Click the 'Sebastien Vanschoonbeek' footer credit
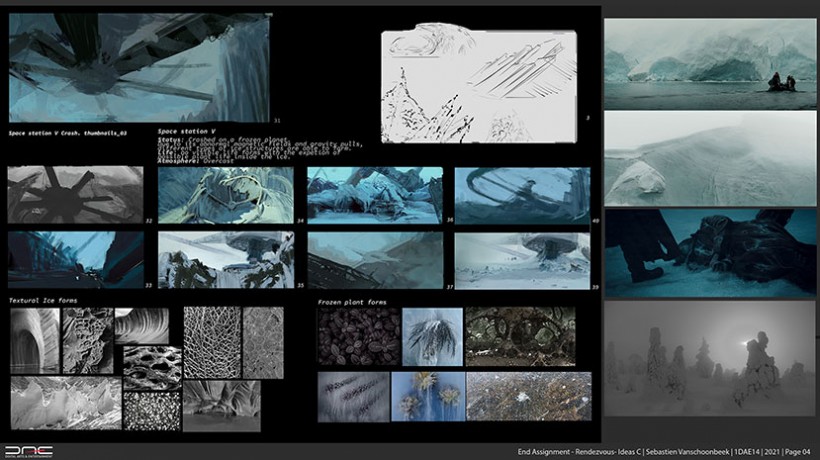 pyautogui.click(x=687, y=452)
